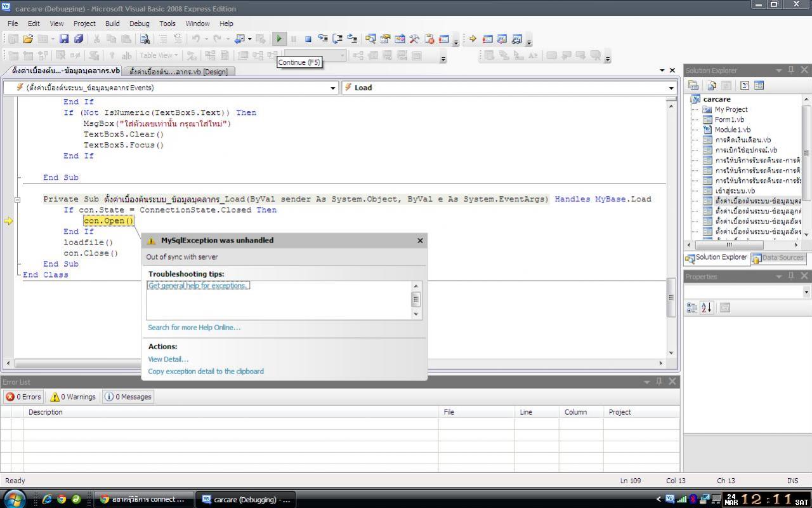Toggle the 0 Errors filter button

(x=23, y=397)
